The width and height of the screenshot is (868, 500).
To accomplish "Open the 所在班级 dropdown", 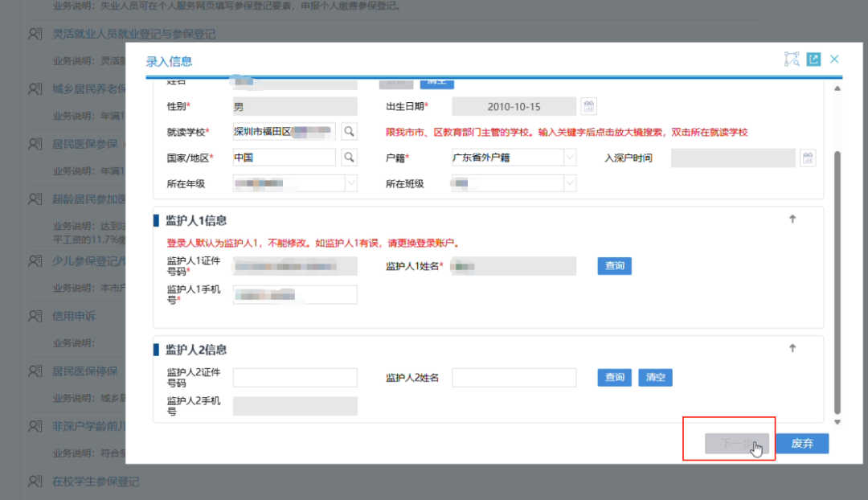I will pyautogui.click(x=569, y=184).
